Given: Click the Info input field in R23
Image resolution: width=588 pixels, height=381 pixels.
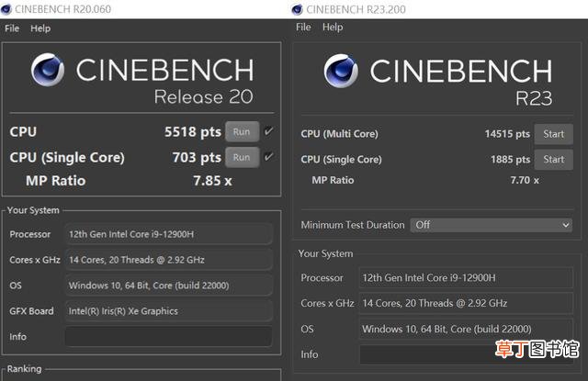Looking at the screenshot, I should coord(467,354).
